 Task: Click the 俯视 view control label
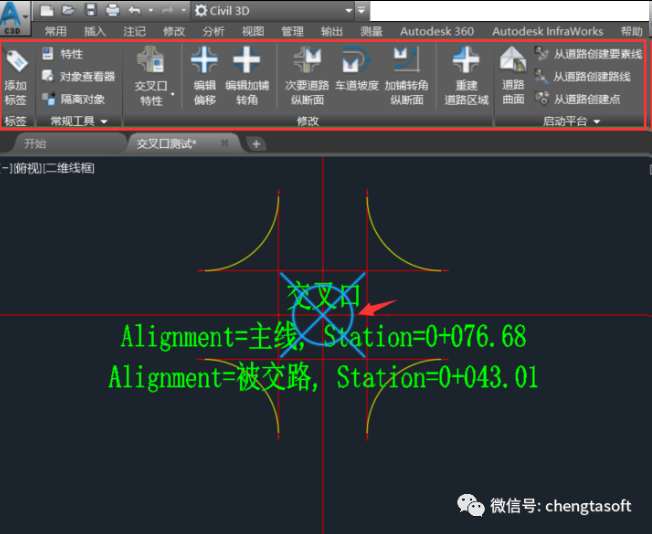pyautogui.click(x=28, y=168)
